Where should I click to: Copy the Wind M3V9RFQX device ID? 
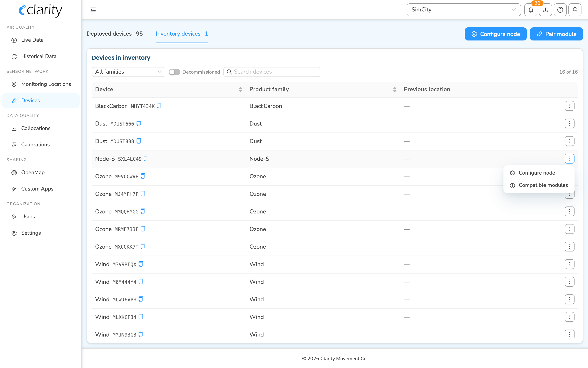[141, 264]
